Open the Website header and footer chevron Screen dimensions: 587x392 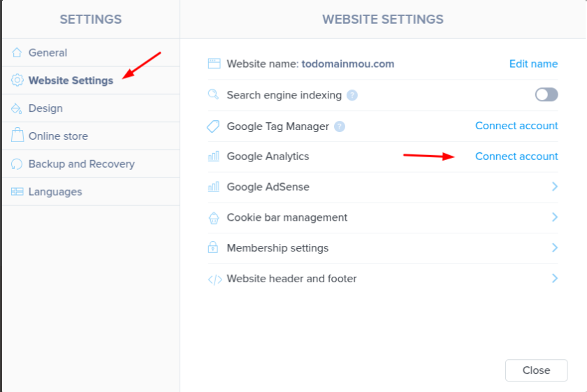(555, 278)
